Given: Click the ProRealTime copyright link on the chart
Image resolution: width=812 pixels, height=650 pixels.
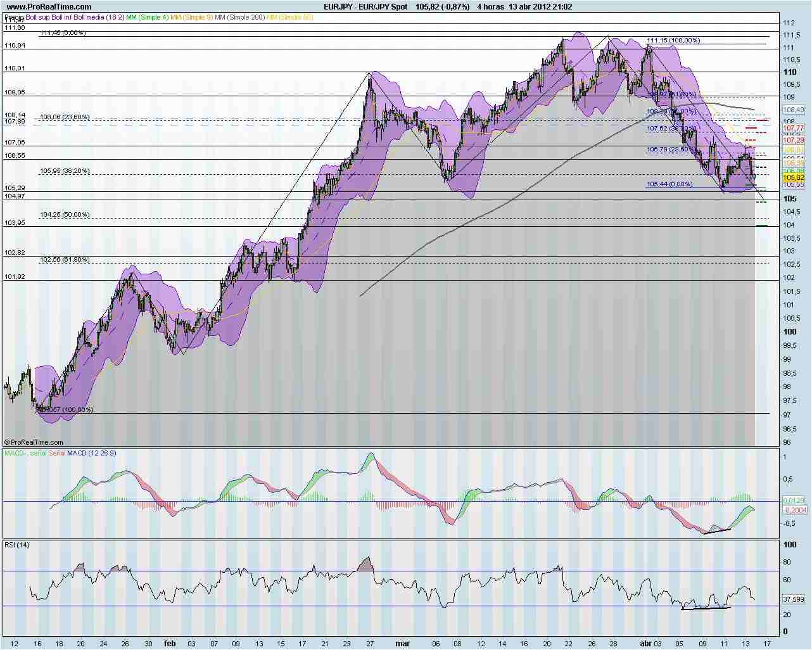Looking at the screenshot, I should [35, 442].
